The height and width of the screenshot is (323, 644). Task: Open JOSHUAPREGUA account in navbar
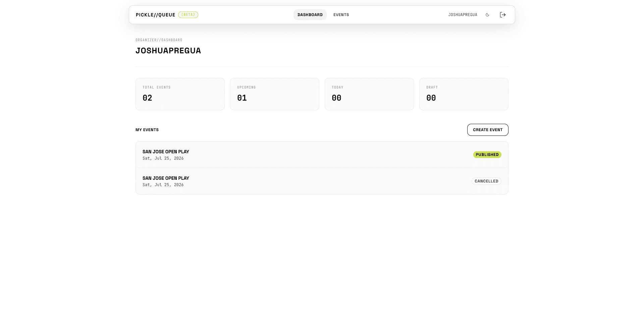[463, 15]
